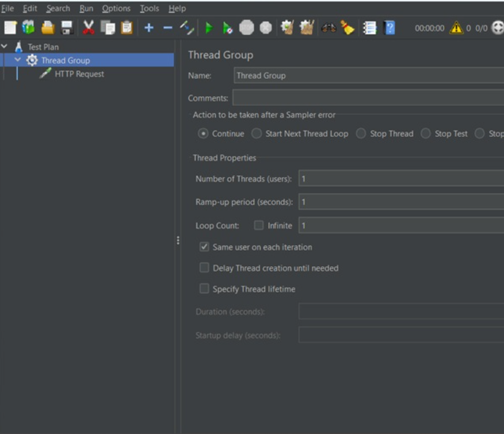Open the Templates icon in toolbar
This screenshot has height=434, width=504.
pyautogui.click(x=28, y=28)
